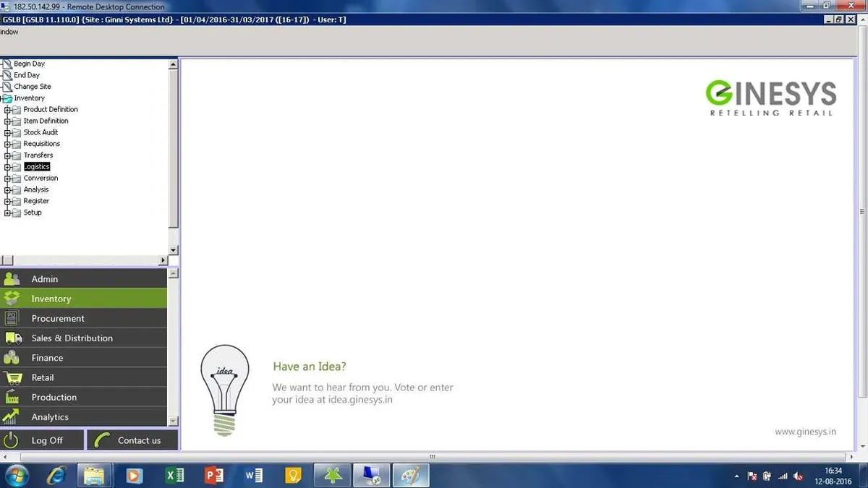Switch to the green arrow app on taskbar
This screenshot has height=488, width=868.
click(x=332, y=476)
